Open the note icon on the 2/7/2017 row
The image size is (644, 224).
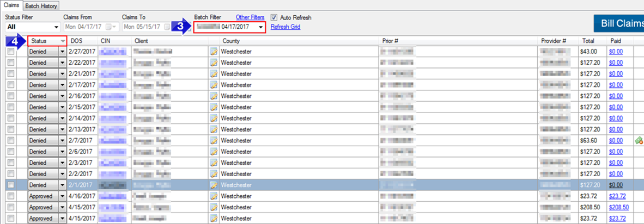coord(214,140)
